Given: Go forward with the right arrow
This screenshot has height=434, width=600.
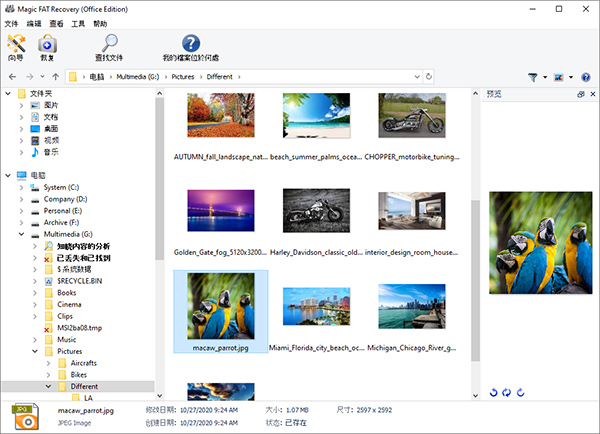Looking at the screenshot, I should click(x=29, y=77).
